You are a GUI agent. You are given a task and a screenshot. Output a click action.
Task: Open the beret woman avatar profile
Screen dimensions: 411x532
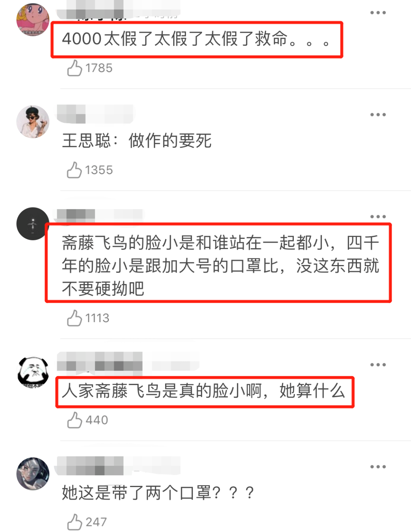click(33, 122)
